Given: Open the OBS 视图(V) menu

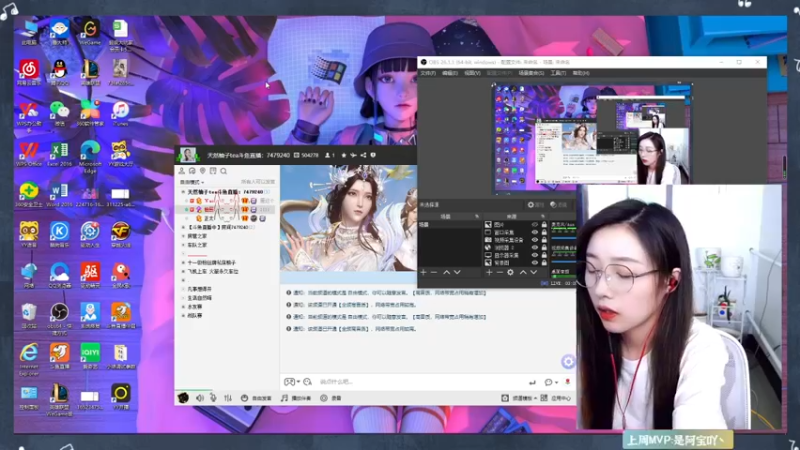Looking at the screenshot, I should [472, 73].
